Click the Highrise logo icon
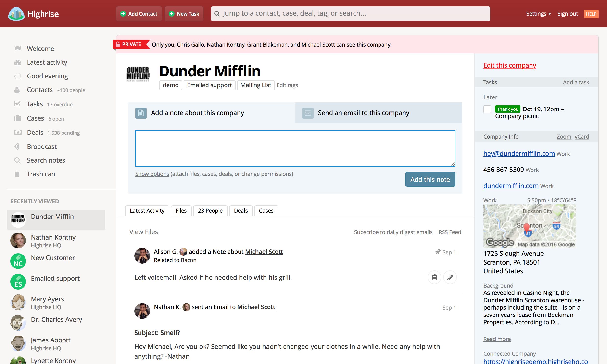 pos(16,14)
